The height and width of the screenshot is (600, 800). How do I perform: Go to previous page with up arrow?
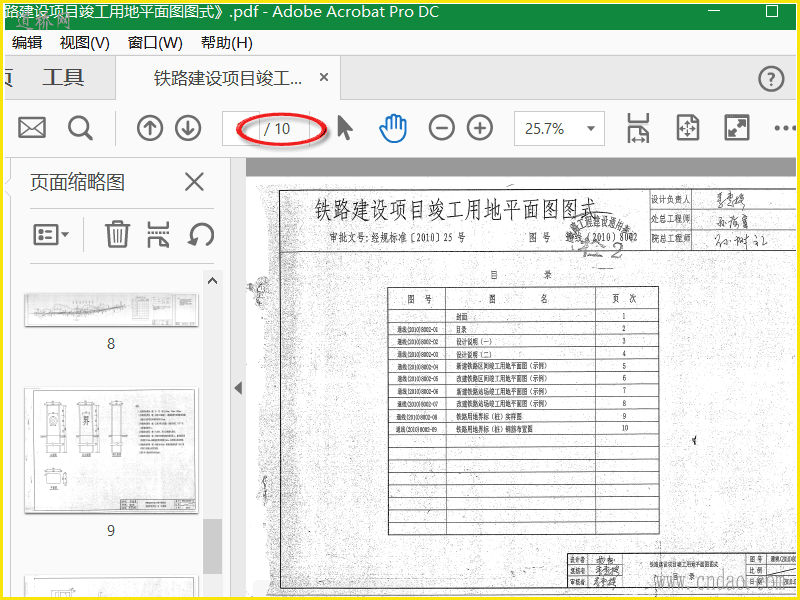point(149,128)
